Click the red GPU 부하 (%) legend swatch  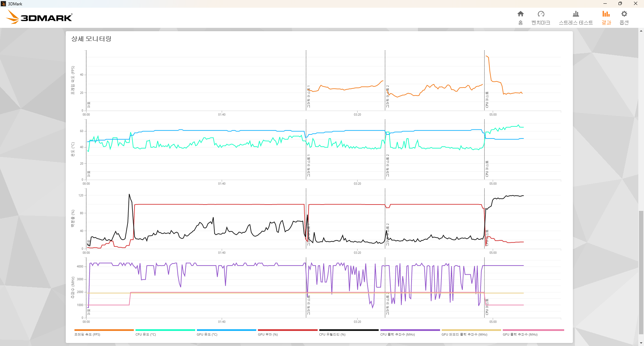pyautogui.click(x=287, y=330)
